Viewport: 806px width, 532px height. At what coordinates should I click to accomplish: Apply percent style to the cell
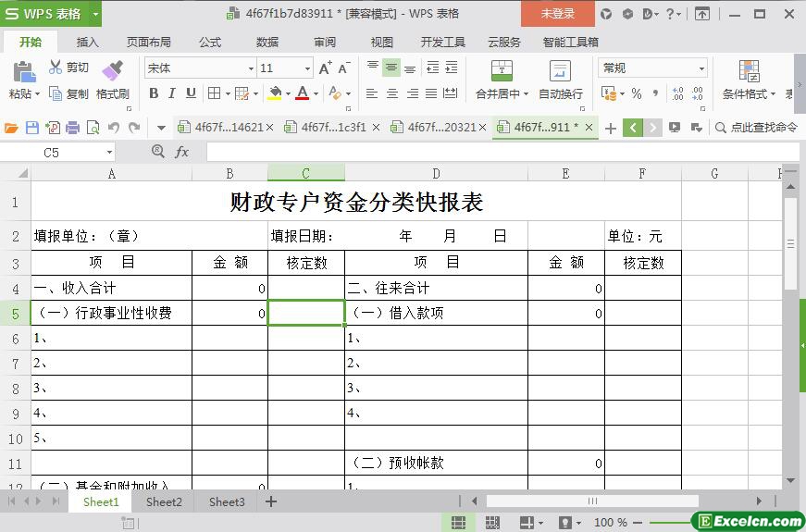pyautogui.click(x=636, y=93)
